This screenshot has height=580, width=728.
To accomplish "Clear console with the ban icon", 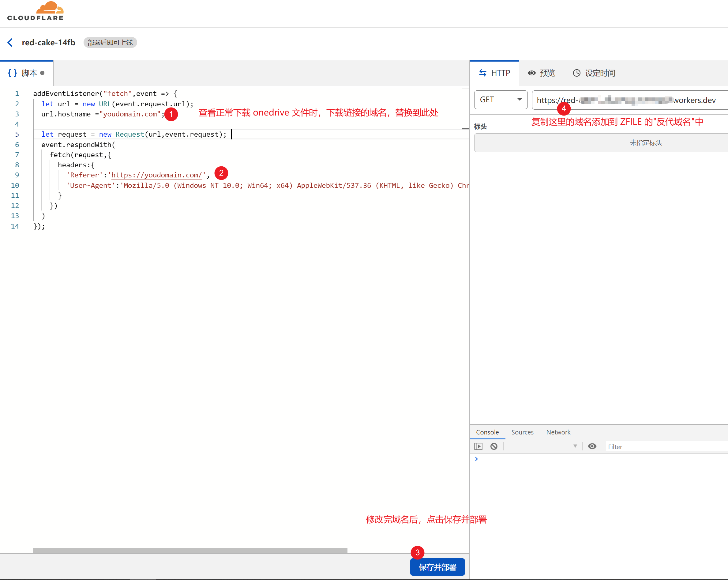I will (x=494, y=446).
